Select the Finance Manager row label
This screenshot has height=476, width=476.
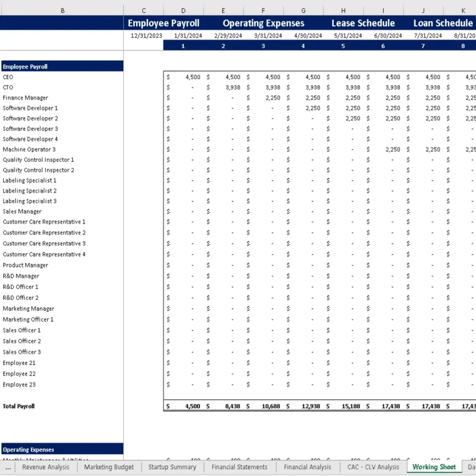26,98
